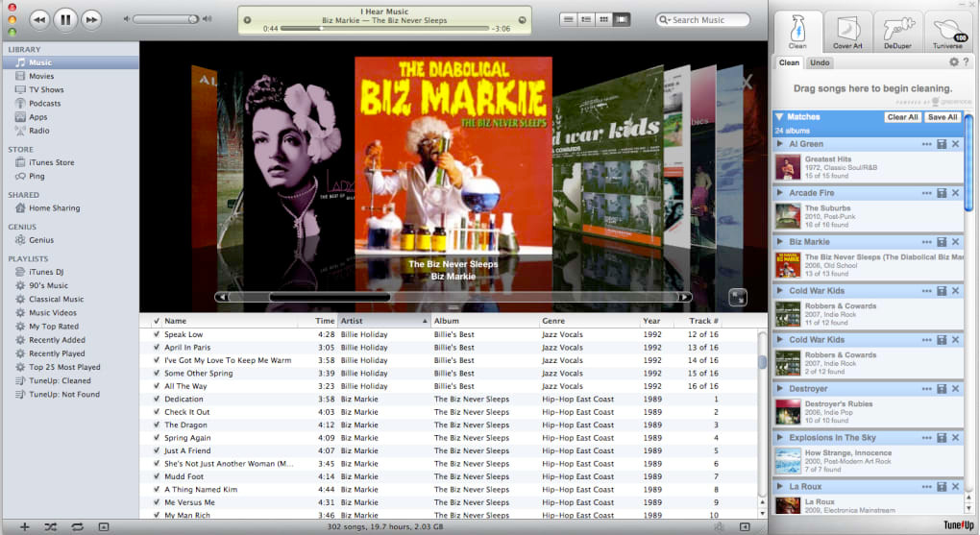The height and width of the screenshot is (535, 980).
Task: Open TuneUp settings gear
Action: click(954, 61)
